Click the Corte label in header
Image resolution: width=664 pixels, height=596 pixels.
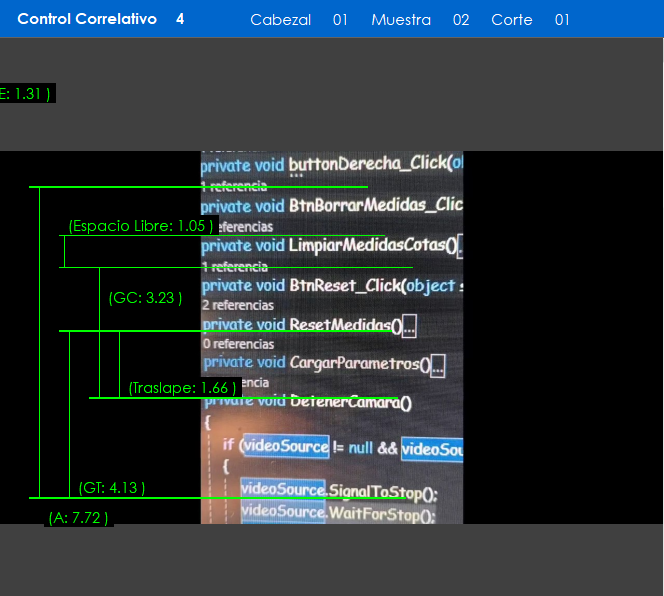coord(512,20)
